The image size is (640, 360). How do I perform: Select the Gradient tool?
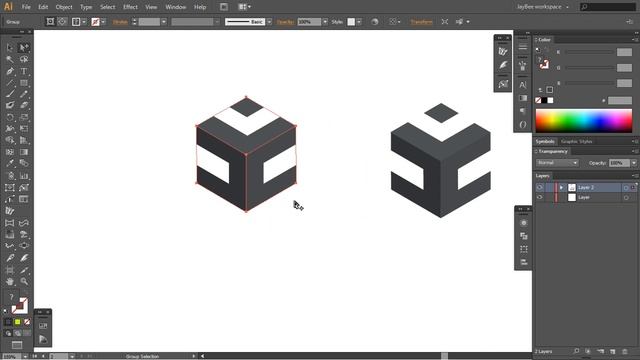coord(24,152)
